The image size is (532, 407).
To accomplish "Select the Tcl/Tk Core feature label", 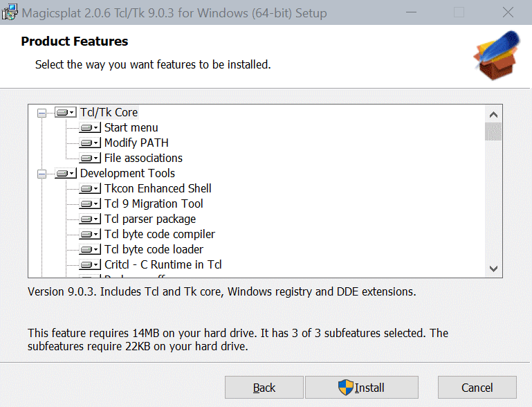I will (109, 112).
